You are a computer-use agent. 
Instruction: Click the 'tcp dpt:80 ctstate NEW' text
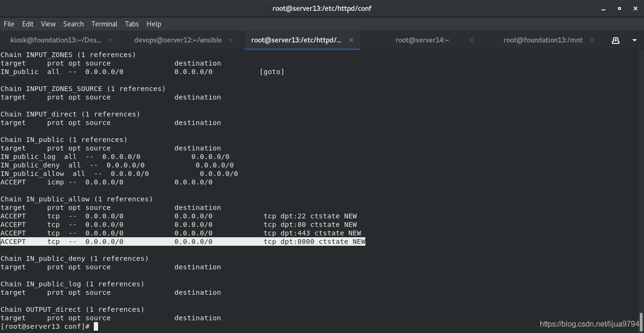(x=310, y=225)
